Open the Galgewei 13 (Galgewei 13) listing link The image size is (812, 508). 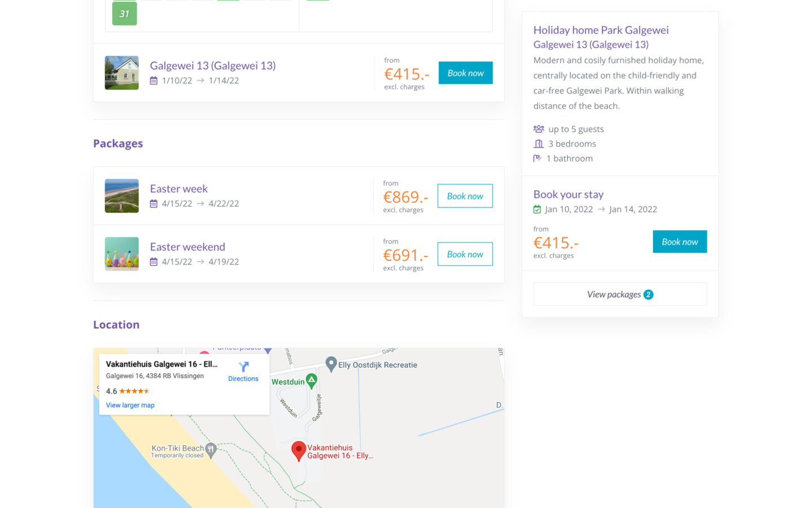(x=212, y=65)
